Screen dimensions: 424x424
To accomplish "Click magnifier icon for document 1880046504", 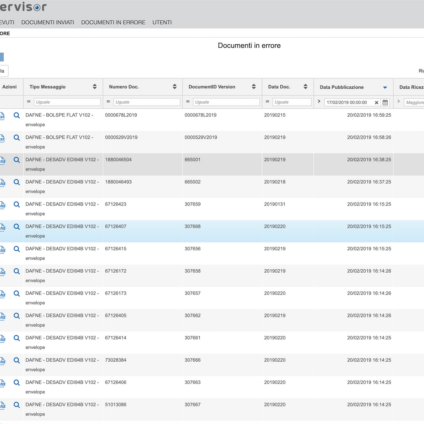I will point(17,160).
